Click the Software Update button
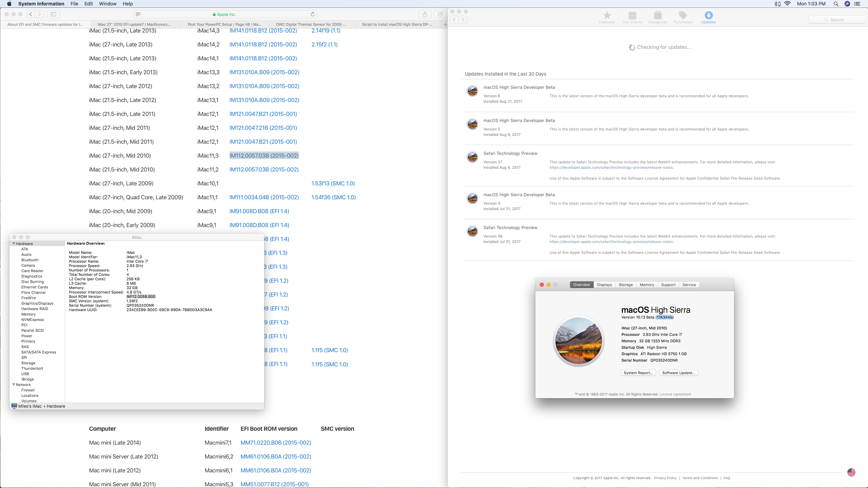The image size is (868, 488). click(678, 373)
